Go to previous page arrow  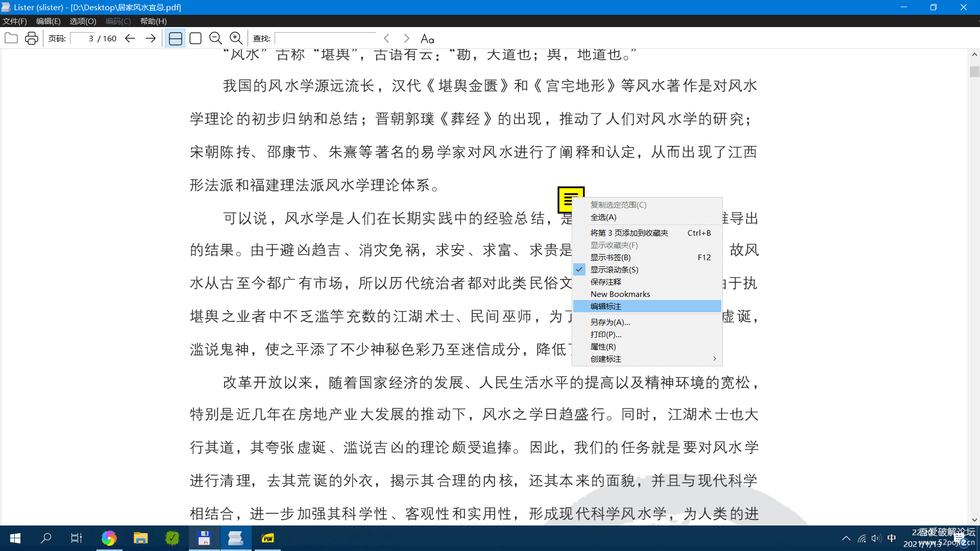pos(130,38)
